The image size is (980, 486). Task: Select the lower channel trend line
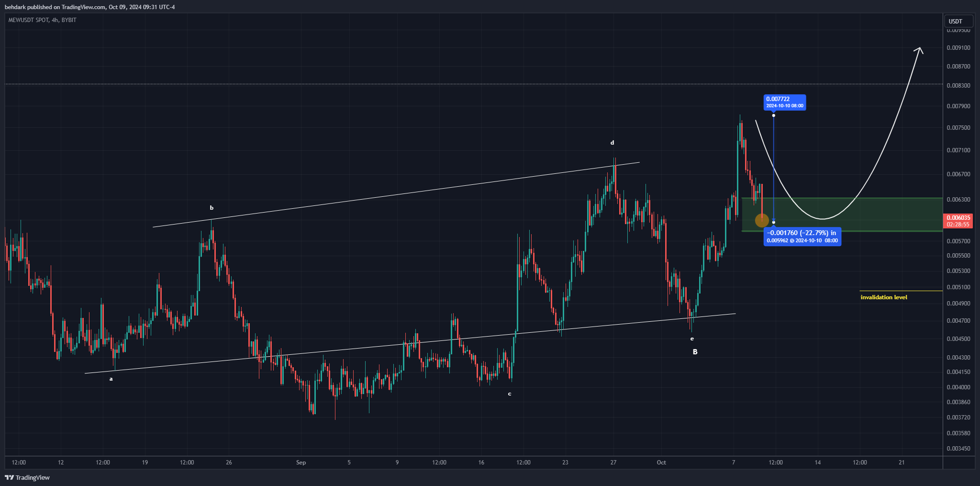click(410, 343)
